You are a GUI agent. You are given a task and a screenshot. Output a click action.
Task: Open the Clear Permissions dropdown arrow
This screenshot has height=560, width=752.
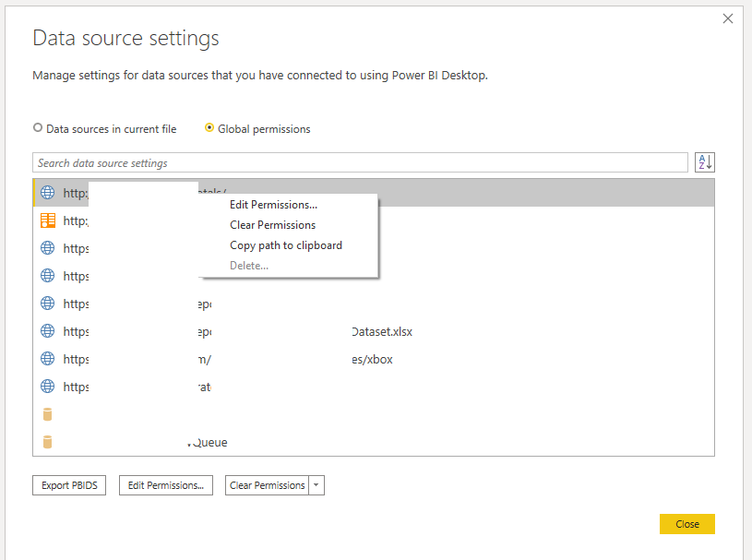coord(316,485)
